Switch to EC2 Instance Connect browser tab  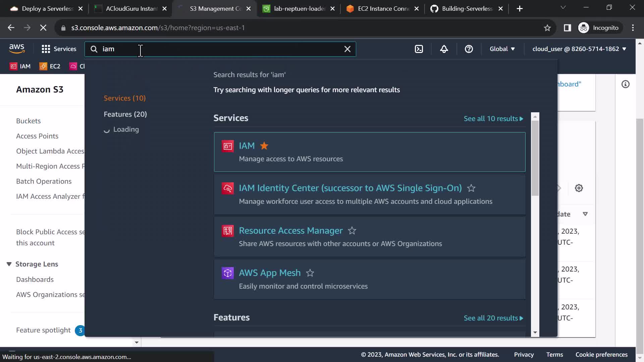(x=383, y=9)
